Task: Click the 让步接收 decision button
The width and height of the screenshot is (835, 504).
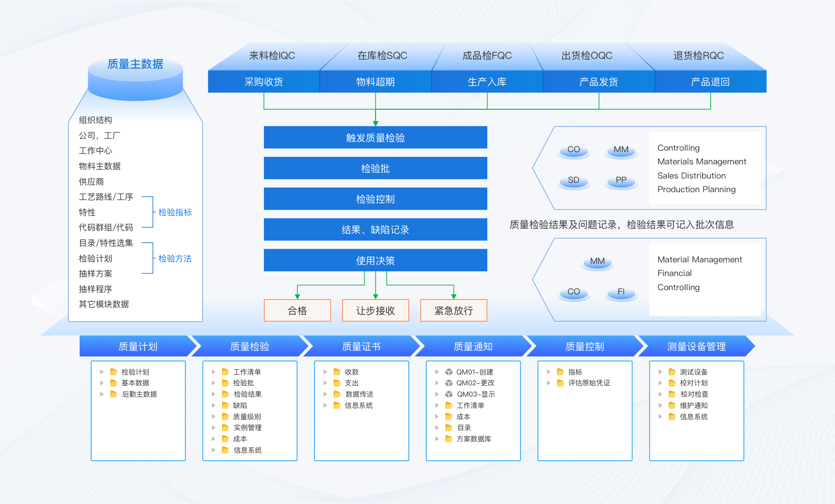Action: click(x=375, y=311)
